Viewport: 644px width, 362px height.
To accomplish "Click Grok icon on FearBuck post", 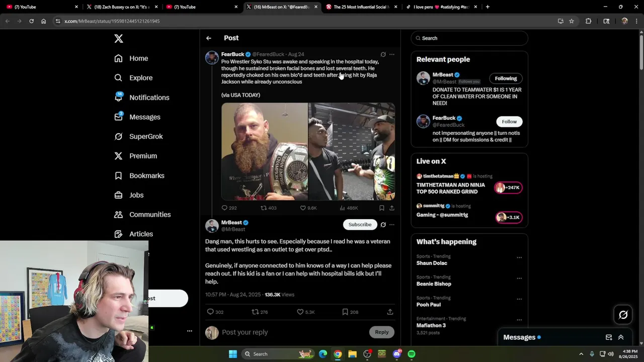I will (383, 54).
